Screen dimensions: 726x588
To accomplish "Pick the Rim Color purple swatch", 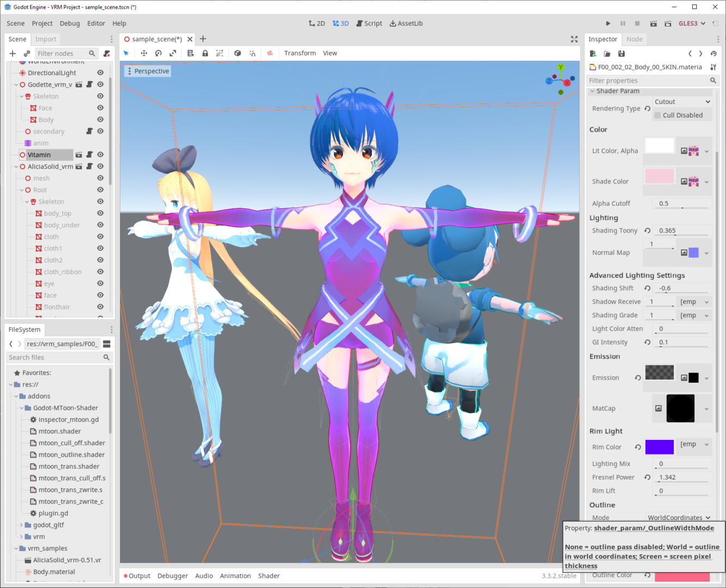I will [x=660, y=447].
